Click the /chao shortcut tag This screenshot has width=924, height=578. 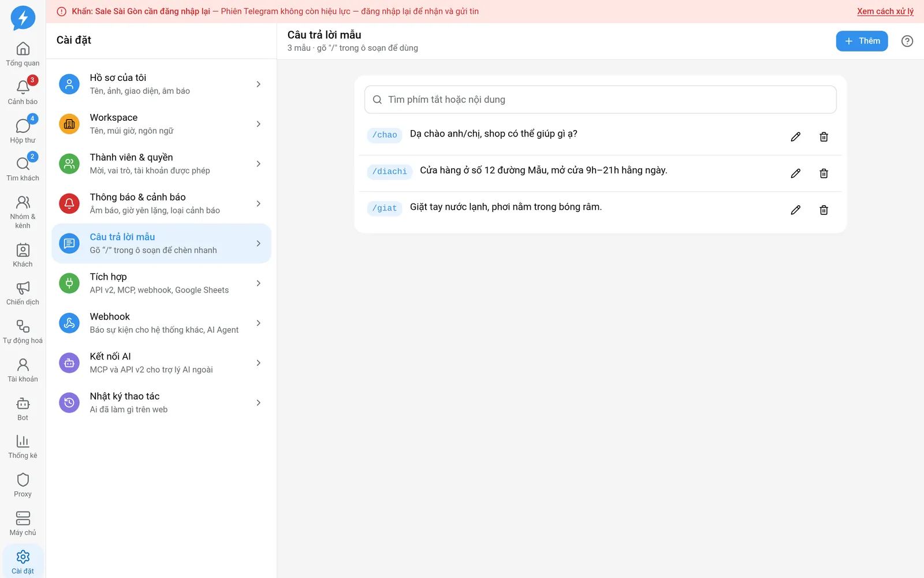[385, 135]
